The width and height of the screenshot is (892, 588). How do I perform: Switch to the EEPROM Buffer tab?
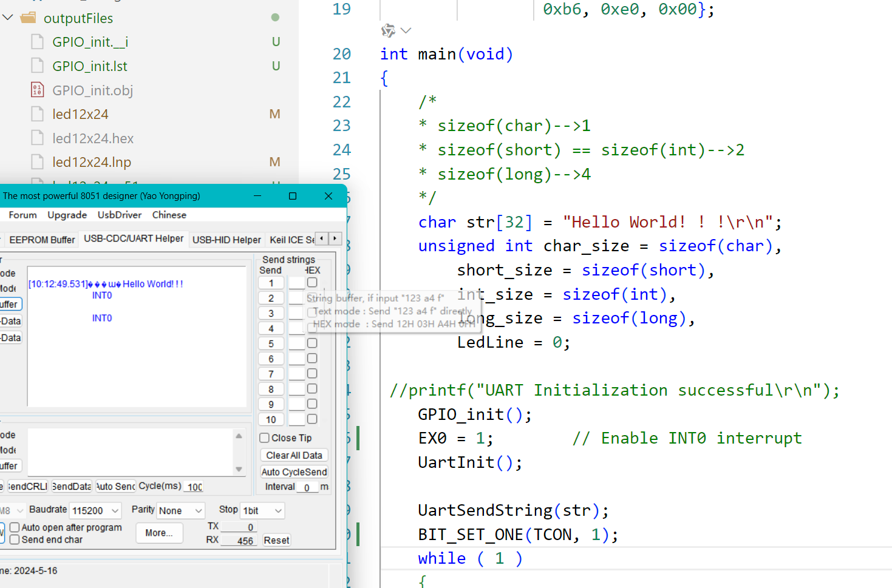[42, 240]
